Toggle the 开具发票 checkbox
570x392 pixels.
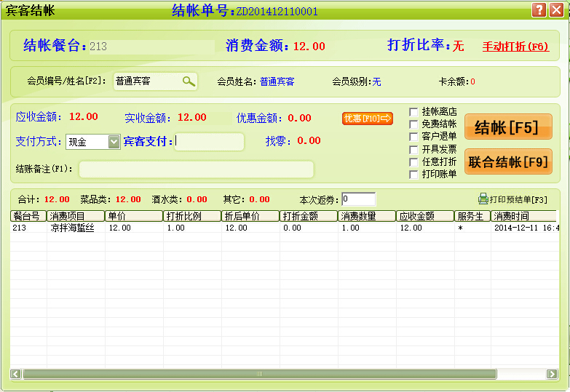click(x=413, y=149)
